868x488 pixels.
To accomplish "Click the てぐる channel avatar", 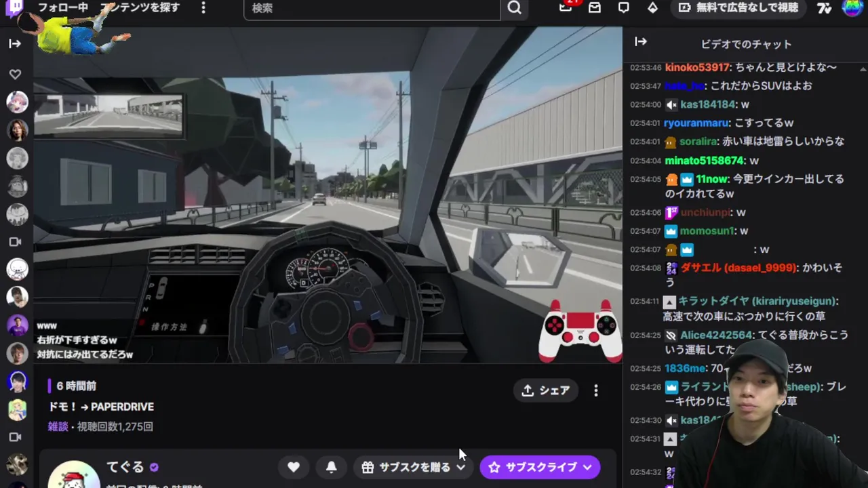I will click(x=74, y=476).
